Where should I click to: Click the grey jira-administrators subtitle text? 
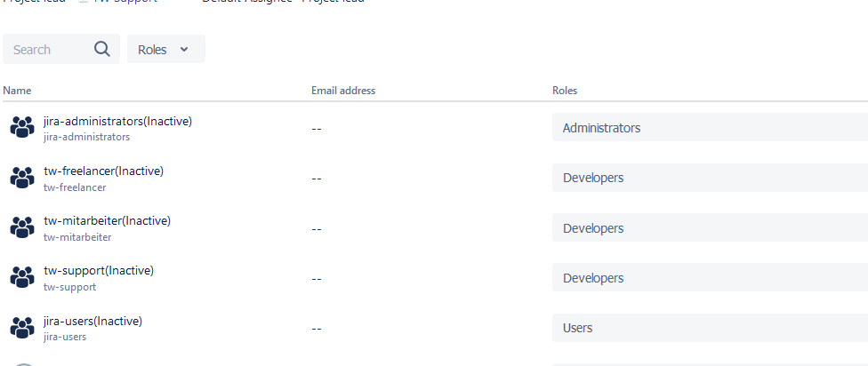click(87, 137)
